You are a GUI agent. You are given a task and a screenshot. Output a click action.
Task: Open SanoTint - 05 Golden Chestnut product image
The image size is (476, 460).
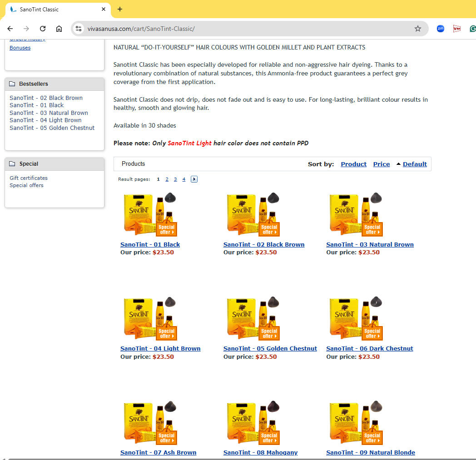(253, 318)
